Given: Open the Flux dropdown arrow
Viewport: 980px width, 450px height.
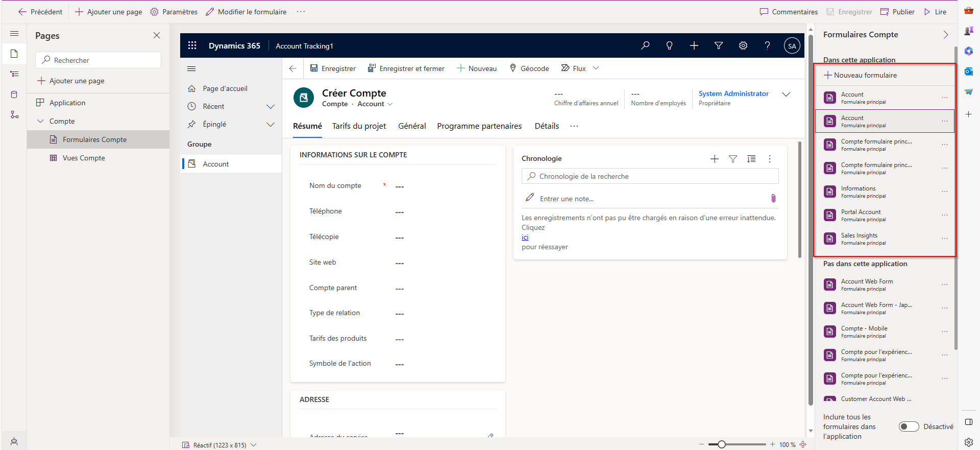Looking at the screenshot, I should pyautogui.click(x=596, y=68).
